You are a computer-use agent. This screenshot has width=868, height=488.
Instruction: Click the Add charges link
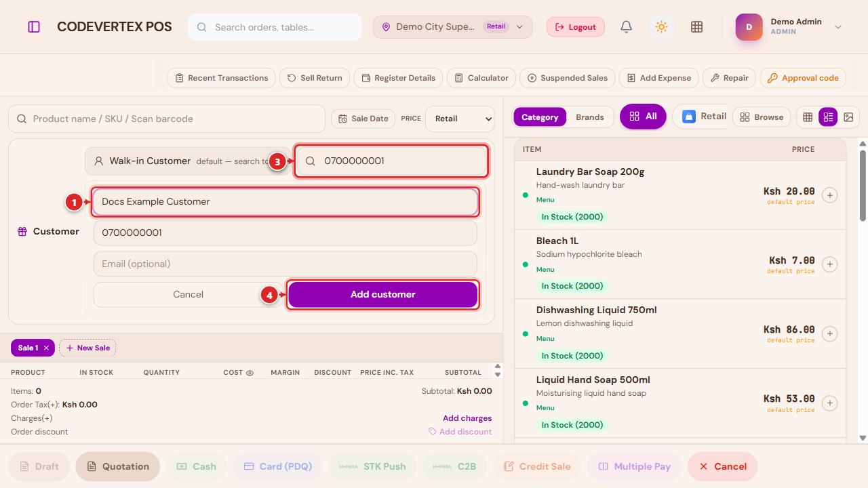pyautogui.click(x=467, y=418)
